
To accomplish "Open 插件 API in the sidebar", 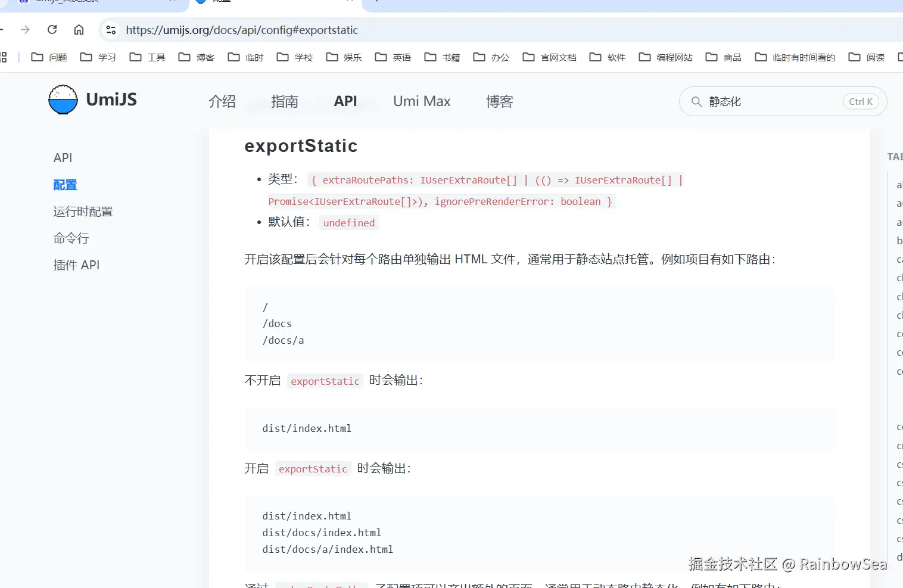I will pyautogui.click(x=76, y=265).
